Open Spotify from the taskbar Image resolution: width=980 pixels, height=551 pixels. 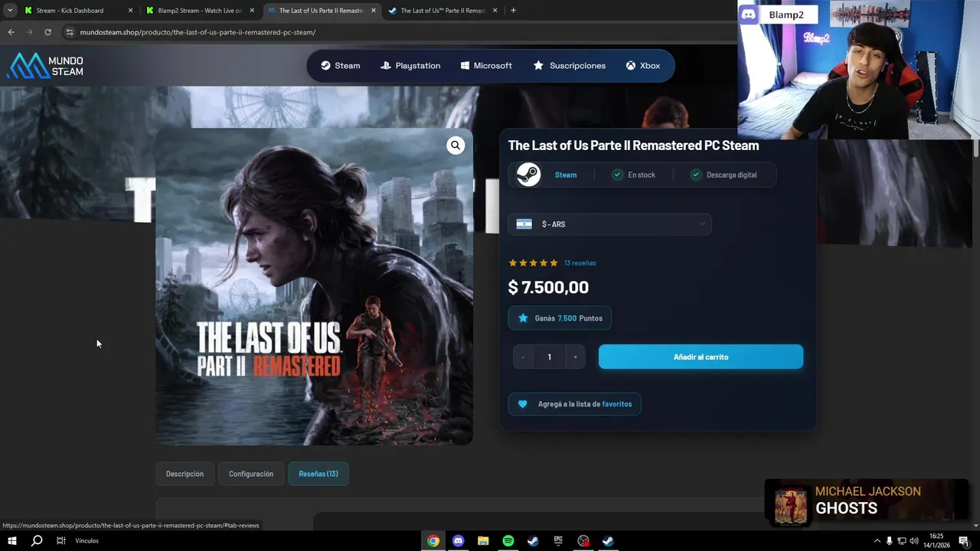508,541
